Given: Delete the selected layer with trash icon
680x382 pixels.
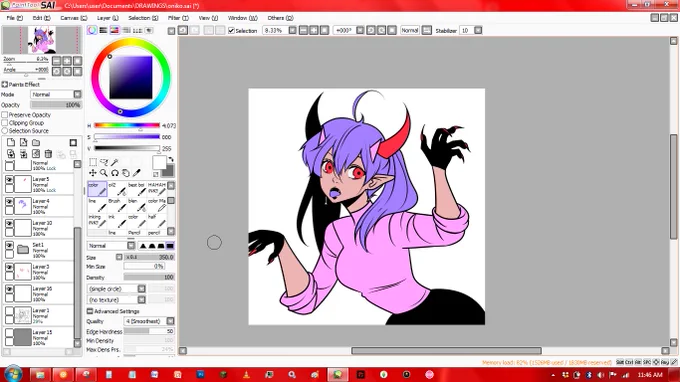Looking at the screenshot, I should pyautogui.click(x=48, y=153).
